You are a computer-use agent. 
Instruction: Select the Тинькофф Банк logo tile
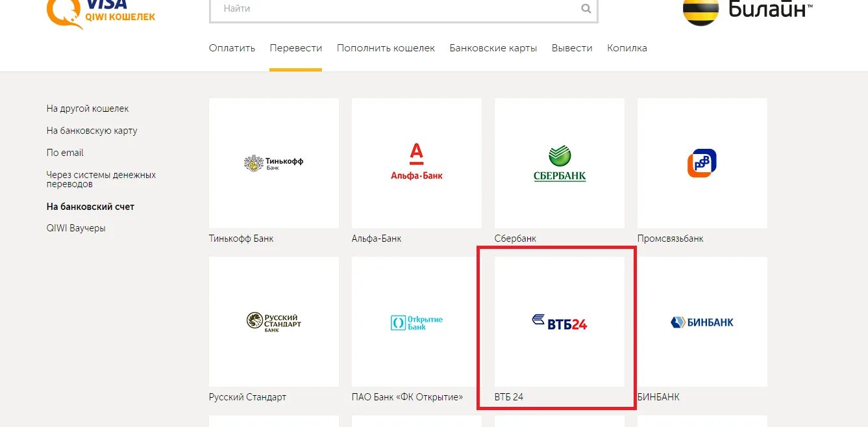point(274,163)
